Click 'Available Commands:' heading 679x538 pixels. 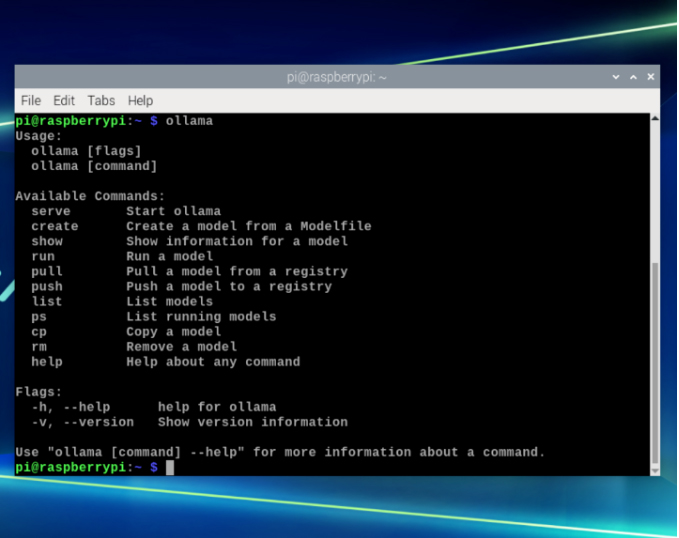point(90,196)
